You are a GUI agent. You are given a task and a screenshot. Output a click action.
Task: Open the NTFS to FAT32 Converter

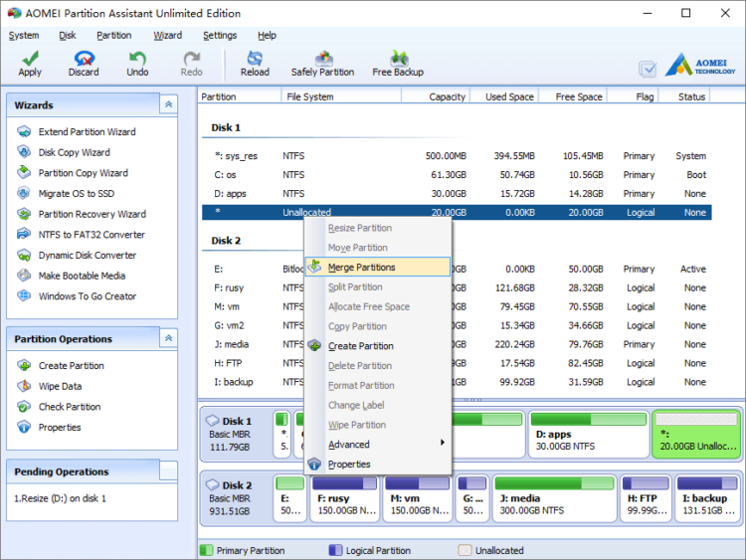tap(92, 235)
